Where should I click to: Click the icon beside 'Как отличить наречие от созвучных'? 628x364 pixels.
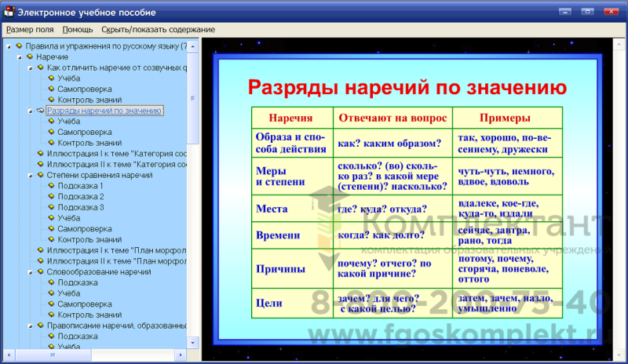tap(41, 67)
